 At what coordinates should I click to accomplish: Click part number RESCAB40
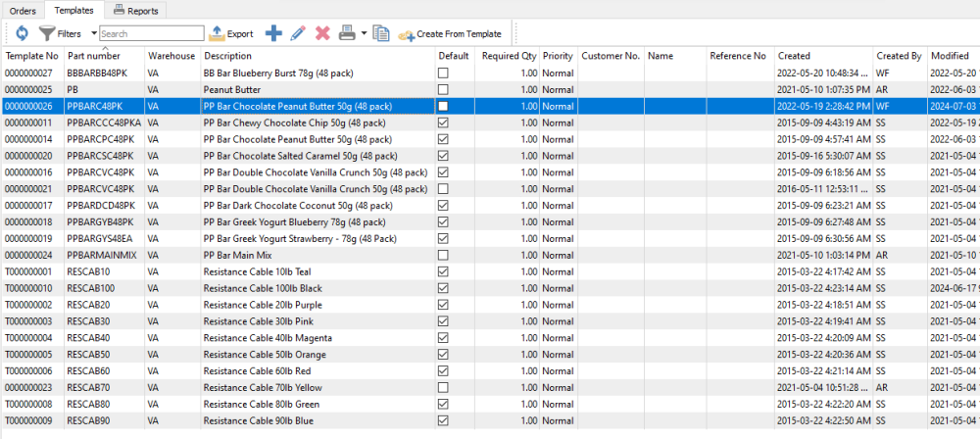point(89,338)
